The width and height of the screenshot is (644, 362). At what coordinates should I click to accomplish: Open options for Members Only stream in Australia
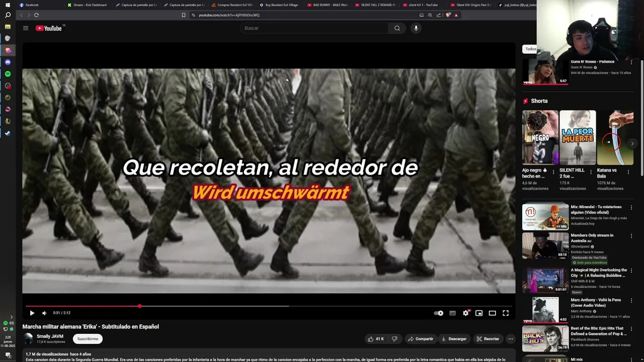631,236
